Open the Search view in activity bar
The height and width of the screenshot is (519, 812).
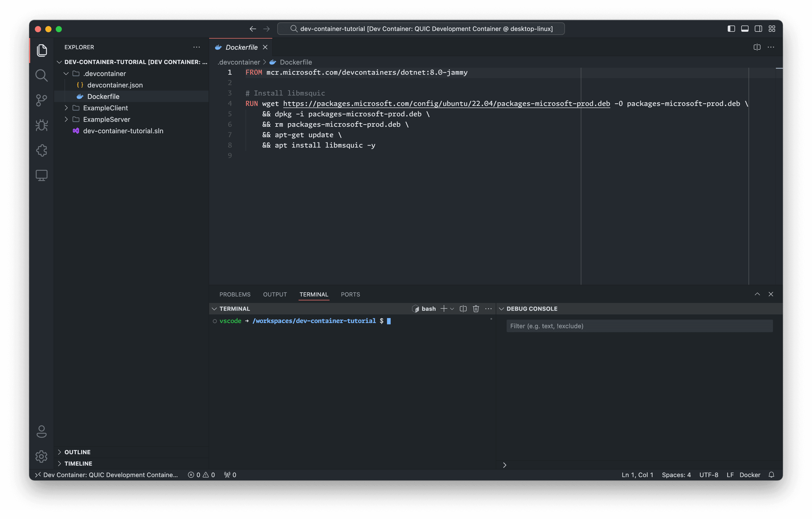pyautogui.click(x=41, y=75)
